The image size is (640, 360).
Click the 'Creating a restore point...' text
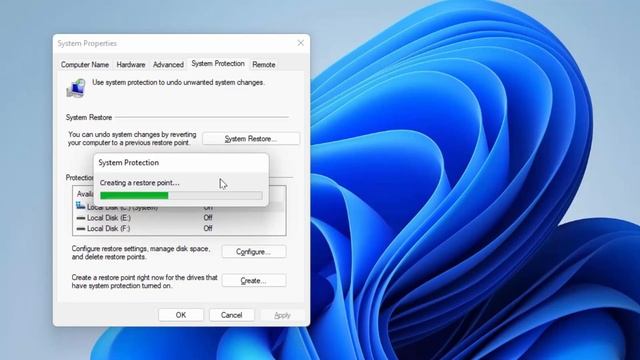[140, 183]
